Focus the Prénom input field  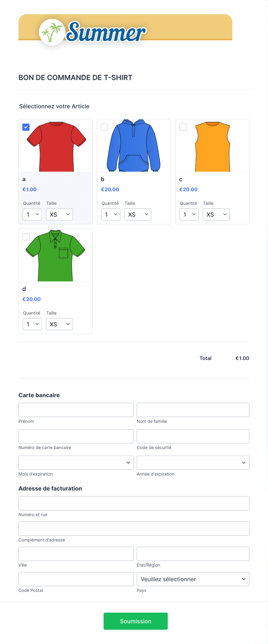[76, 410]
